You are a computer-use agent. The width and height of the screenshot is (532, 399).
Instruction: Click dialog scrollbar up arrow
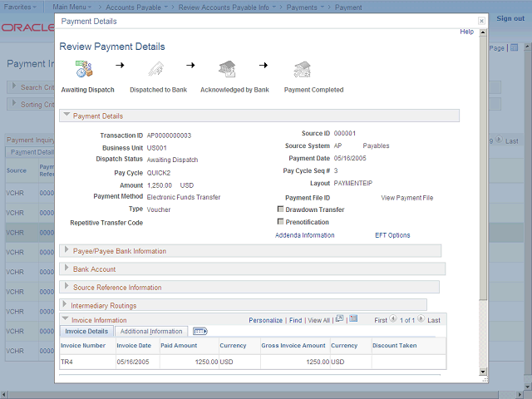483,32
